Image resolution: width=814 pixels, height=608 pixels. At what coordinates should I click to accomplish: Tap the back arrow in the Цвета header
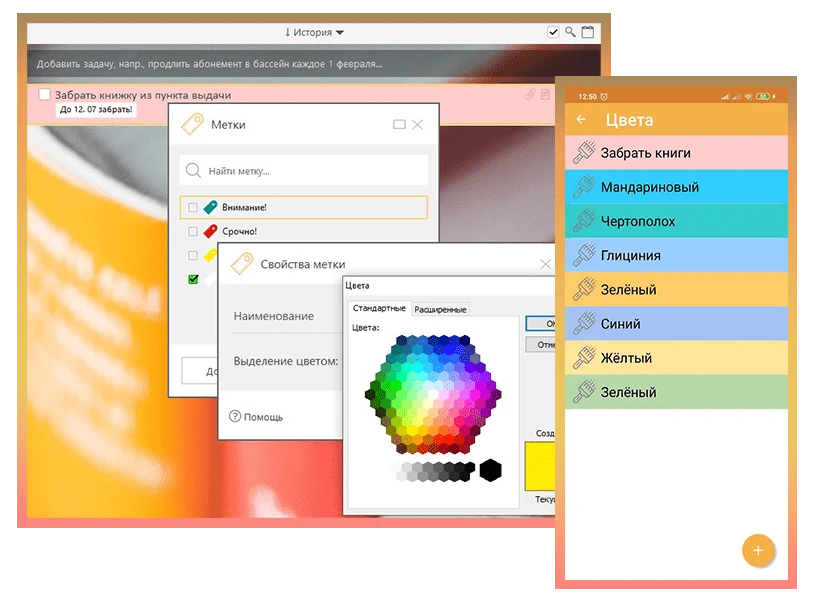(x=582, y=120)
